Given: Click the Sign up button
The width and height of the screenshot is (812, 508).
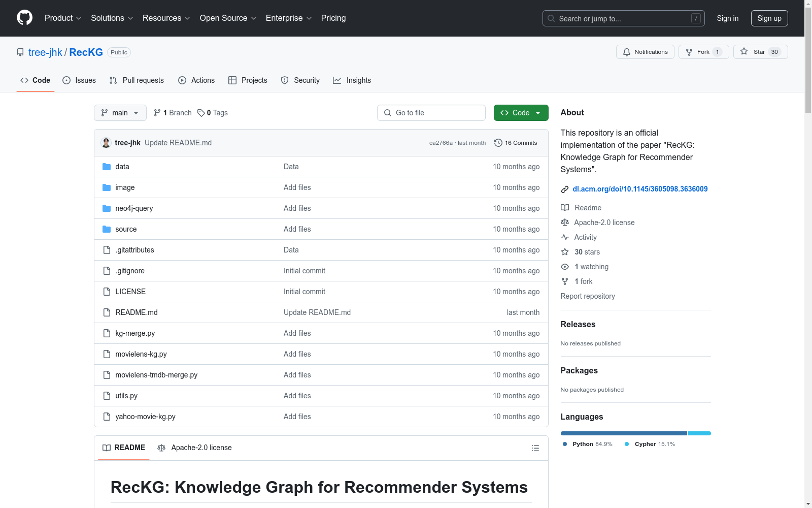Looking at the screenshot, I should point(769,18).
